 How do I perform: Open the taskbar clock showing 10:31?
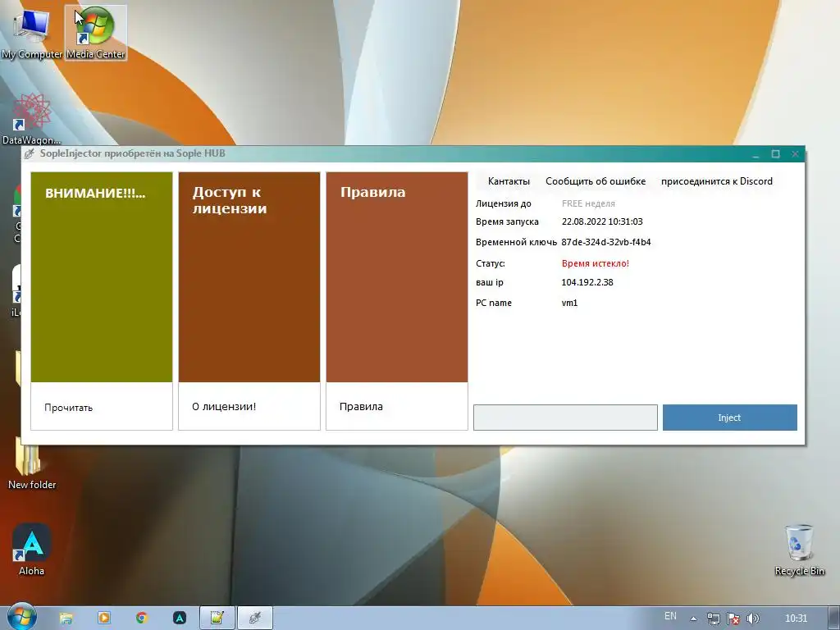[796, 619]
